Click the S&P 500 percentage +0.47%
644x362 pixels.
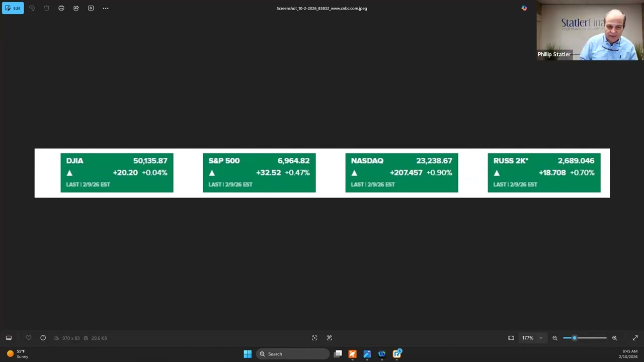(x=297, y=172)
